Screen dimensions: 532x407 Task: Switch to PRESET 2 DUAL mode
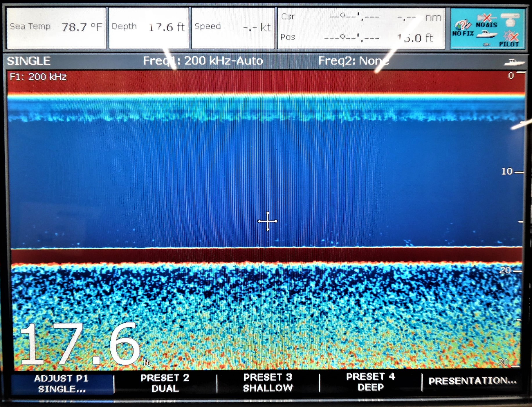[165, 383]
